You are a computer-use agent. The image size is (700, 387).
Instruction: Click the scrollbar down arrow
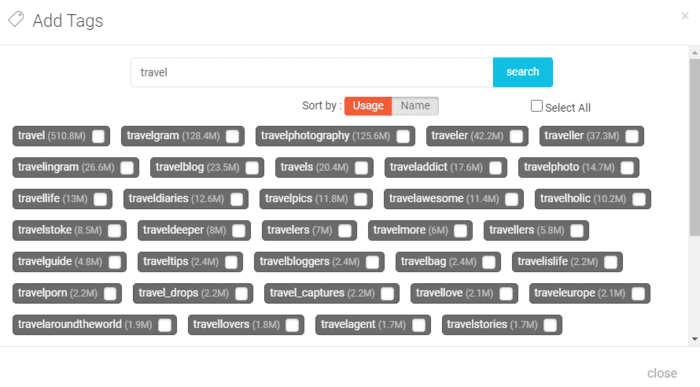click(x=695, y=339)
